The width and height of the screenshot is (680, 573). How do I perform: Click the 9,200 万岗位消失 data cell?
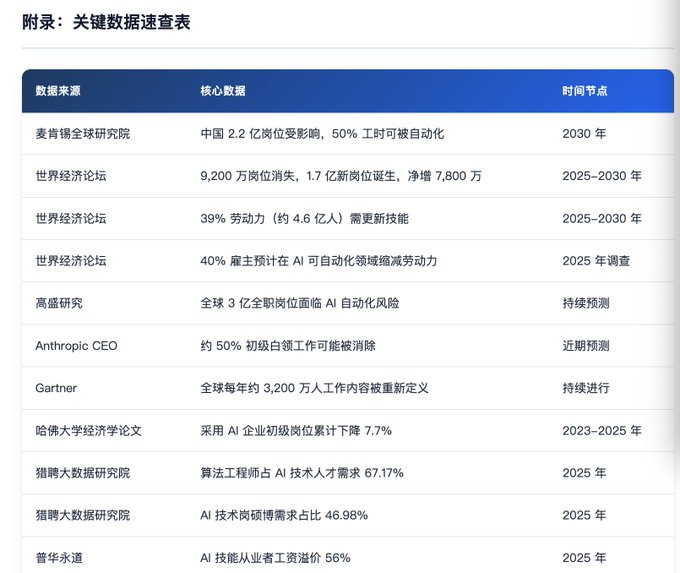(341, 176)
